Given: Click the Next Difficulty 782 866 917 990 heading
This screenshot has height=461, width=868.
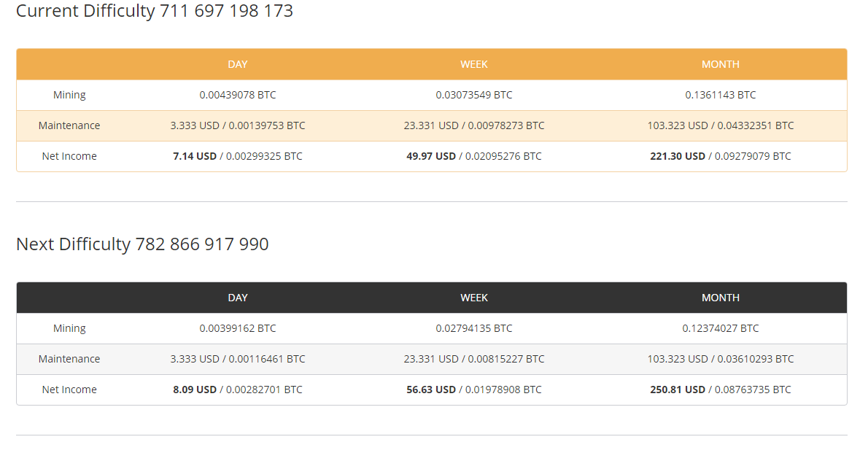Looking at the screenshot, I should coord(142,244).
